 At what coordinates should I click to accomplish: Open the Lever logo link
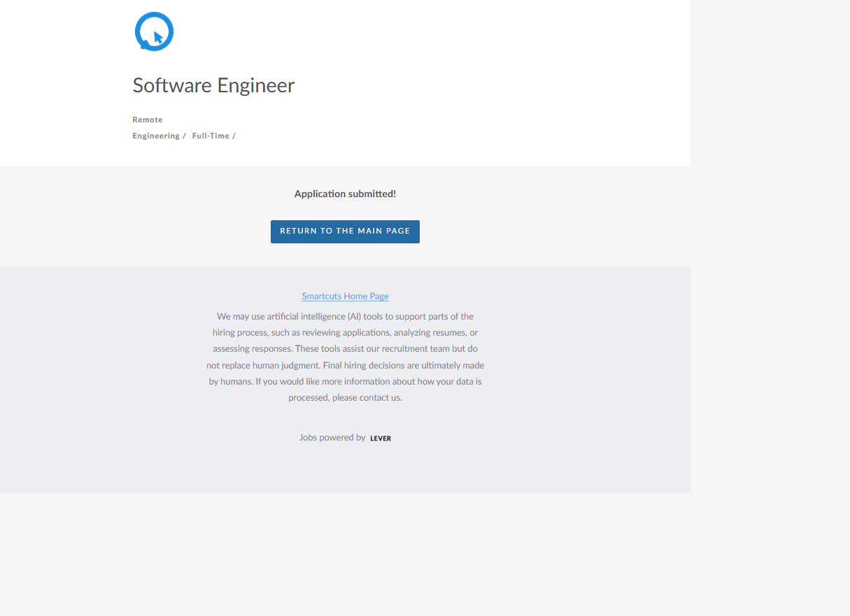point(381,438)
